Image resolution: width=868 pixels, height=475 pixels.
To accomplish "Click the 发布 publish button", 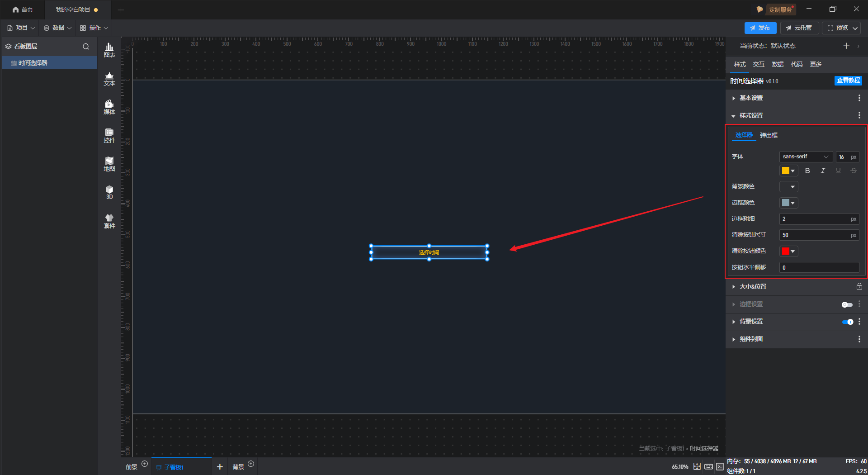I will point(760,28).
